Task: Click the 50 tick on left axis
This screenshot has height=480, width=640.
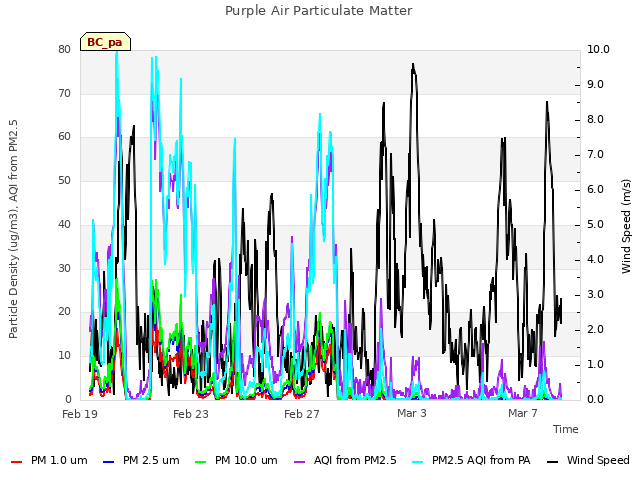Action: [64, 180]
